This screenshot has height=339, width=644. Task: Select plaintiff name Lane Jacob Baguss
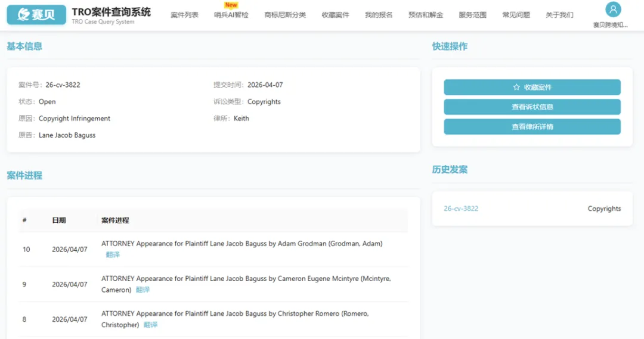[67, 135]
